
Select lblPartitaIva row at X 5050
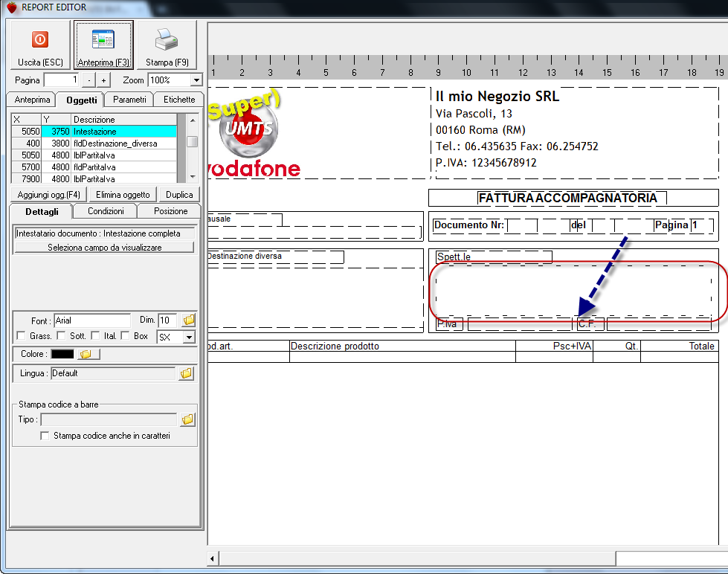click(94, 155)
